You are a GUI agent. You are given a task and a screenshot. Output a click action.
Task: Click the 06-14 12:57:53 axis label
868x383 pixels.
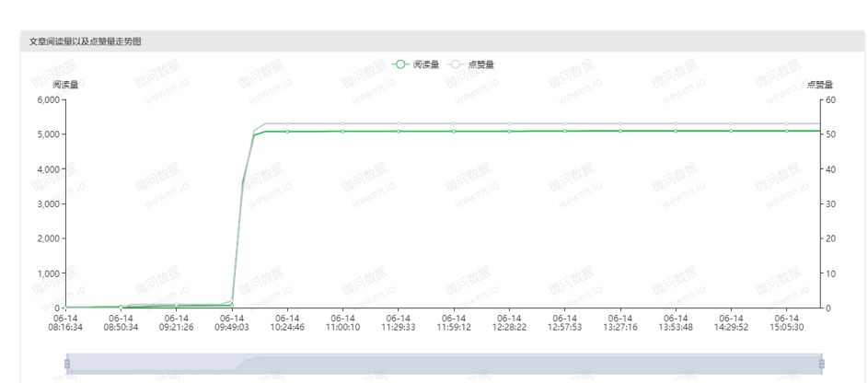point(564,322)
